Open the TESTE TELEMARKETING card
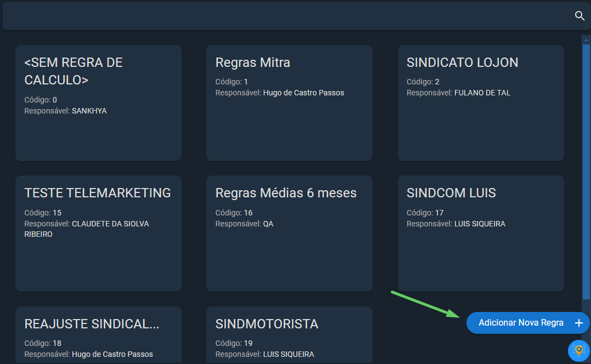Viewport: 591px width, 364px height. click(x=98, y=234)
